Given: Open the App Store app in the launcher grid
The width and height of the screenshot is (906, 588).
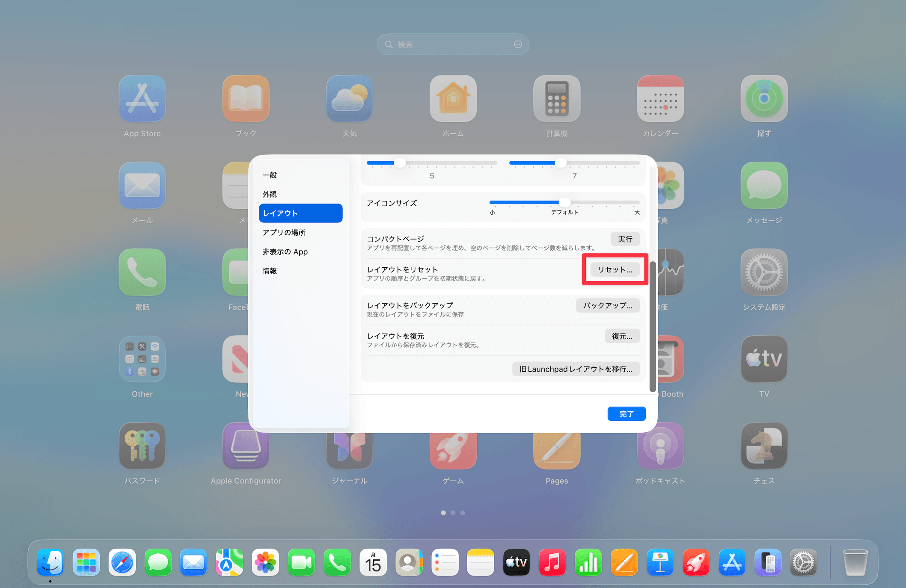Looking at the screenshot, I should [x=142, y=99].
